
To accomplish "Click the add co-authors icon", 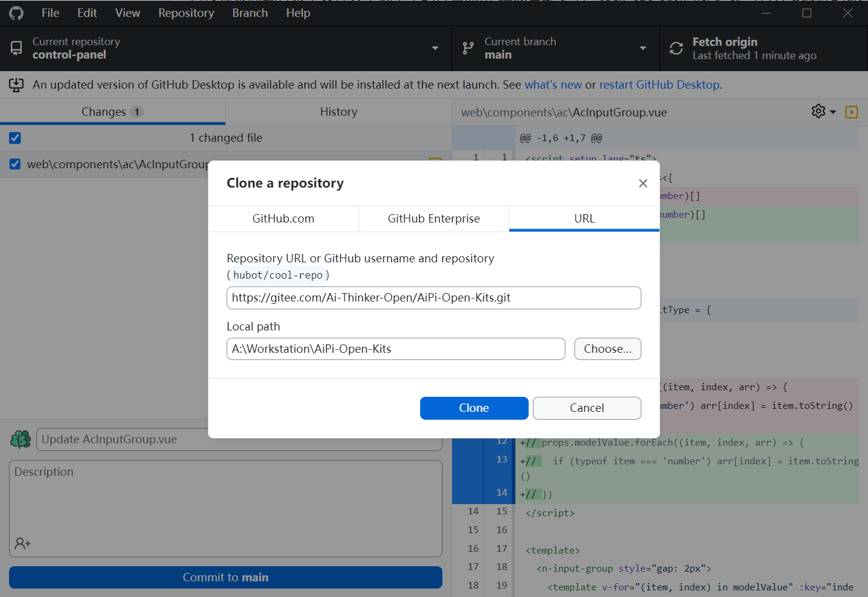I will click(23, 543).
